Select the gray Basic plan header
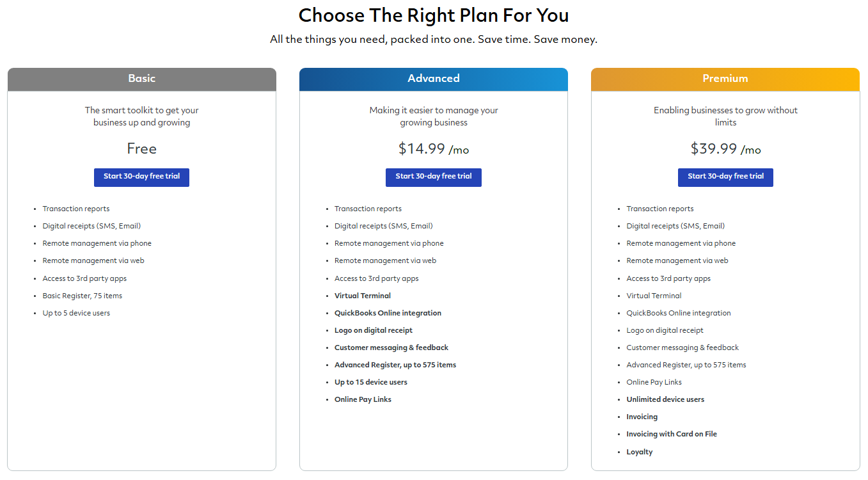This screenshot has width=868, height=480. (142, 79)
